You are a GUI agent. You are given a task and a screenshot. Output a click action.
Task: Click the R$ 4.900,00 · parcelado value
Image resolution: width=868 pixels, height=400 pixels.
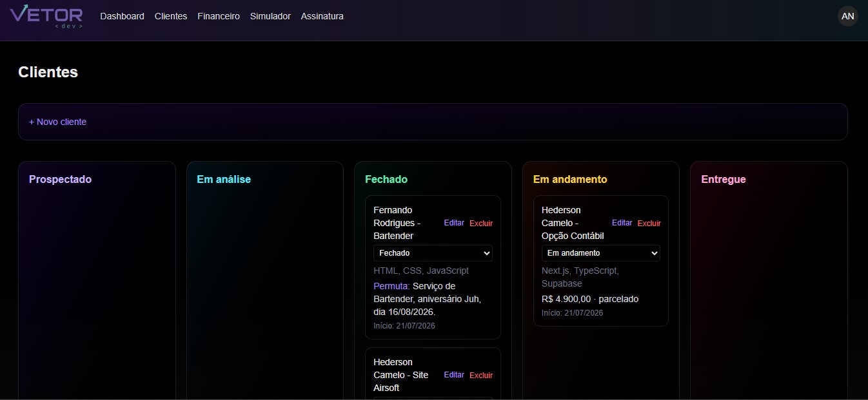[590, 299]
